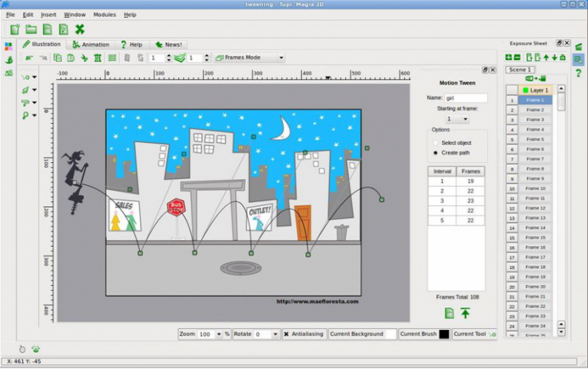Screen dimensions: 588x369
Task: Choose the 'Create path' radio option
Action: tap(436, 152)
